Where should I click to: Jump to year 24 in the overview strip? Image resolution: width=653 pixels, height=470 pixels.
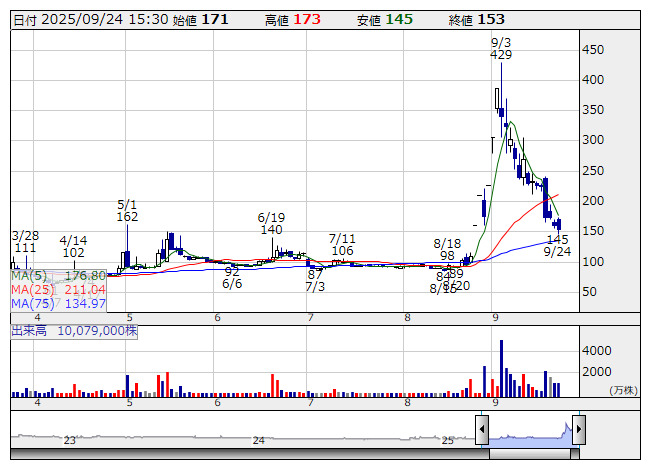pos(259,440)
